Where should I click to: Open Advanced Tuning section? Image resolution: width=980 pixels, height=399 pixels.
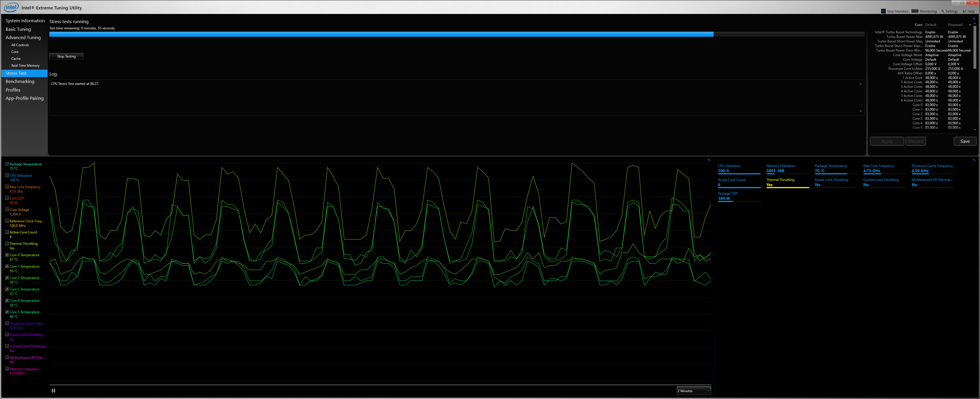(x=23, y=37)
